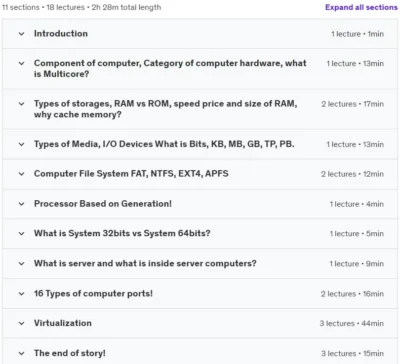Select 16 Types of computer ports heading
400x364 pixels.
point(93,293)
